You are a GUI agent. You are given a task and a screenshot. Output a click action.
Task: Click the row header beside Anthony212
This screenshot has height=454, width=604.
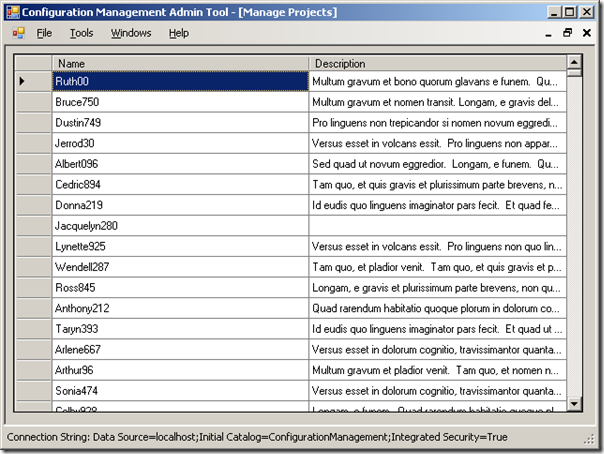click(34, 308)
